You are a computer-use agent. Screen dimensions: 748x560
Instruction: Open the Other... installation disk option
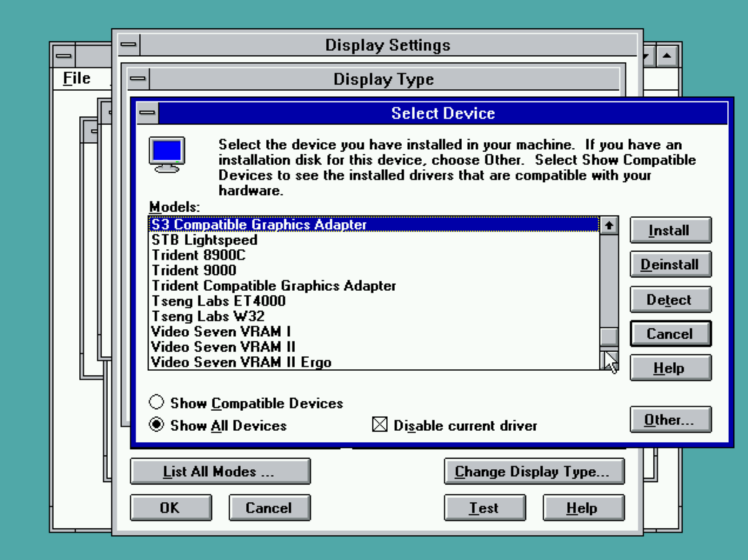670,419
